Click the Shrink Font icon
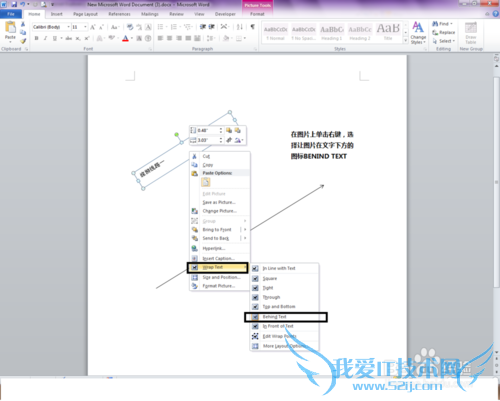Viewport: 500px width, 401px height. [x=101, y=27]
